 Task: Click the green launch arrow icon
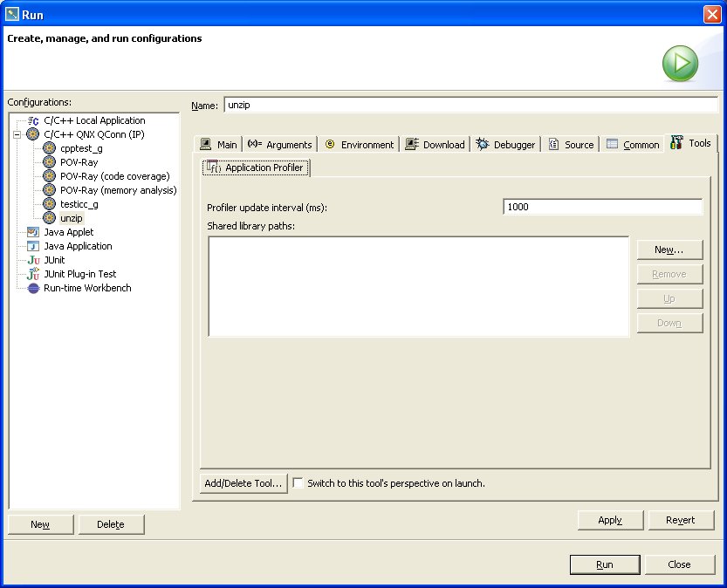coord(680,63)
